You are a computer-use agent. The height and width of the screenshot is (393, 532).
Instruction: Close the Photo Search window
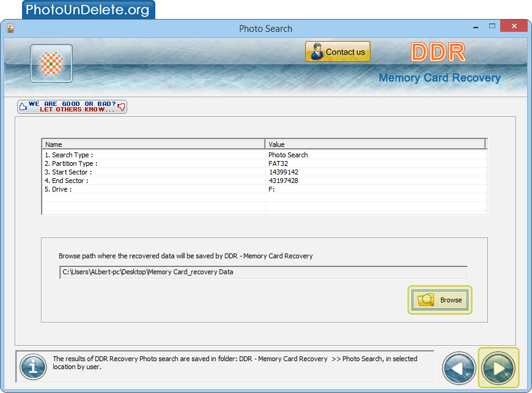click(514, 26)
